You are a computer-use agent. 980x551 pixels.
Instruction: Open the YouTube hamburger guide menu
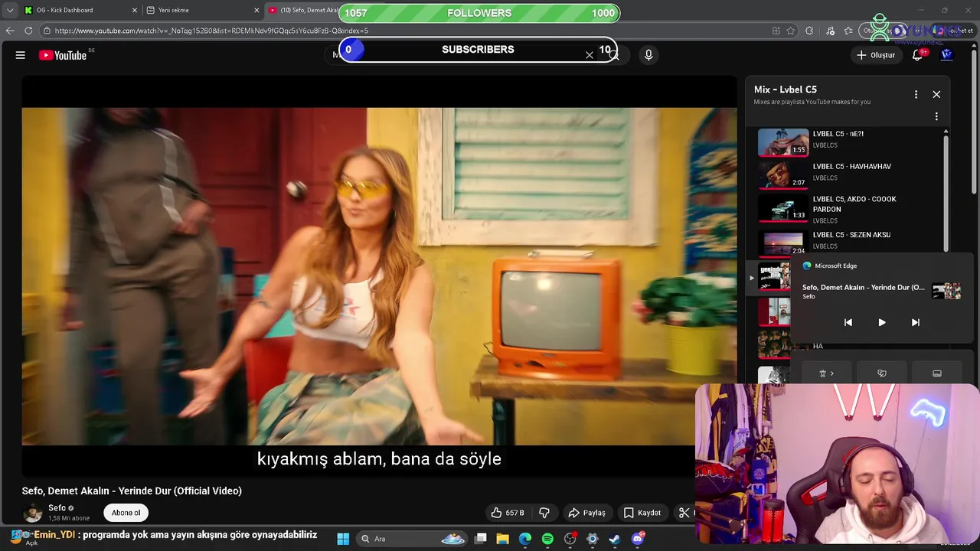pyautogui.click(x=21, y=55)
